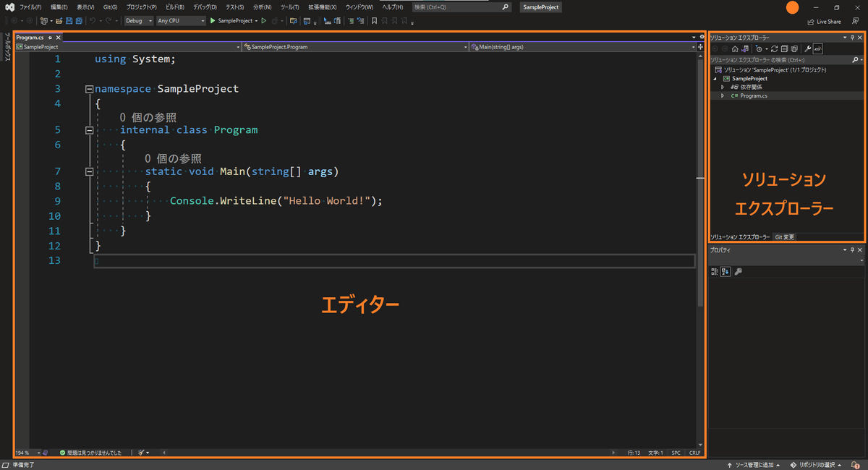Click Solution Explorer Home icon

(735, 48)
